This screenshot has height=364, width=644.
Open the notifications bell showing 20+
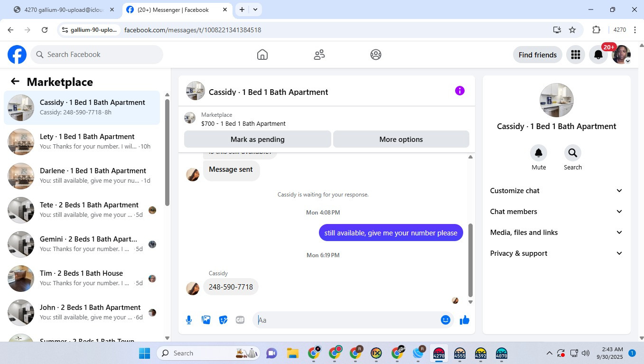click(x=598, y=55)
